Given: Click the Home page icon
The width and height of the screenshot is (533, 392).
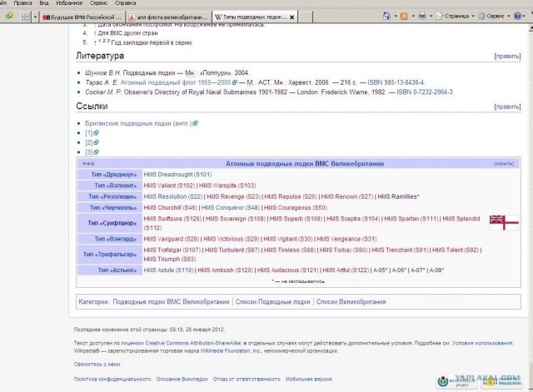Looking at the screenshot, I should coord(386,16).
